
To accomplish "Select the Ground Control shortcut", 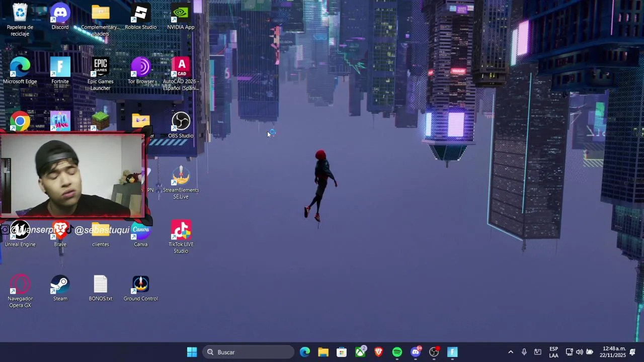I will [x=141, y=288].
